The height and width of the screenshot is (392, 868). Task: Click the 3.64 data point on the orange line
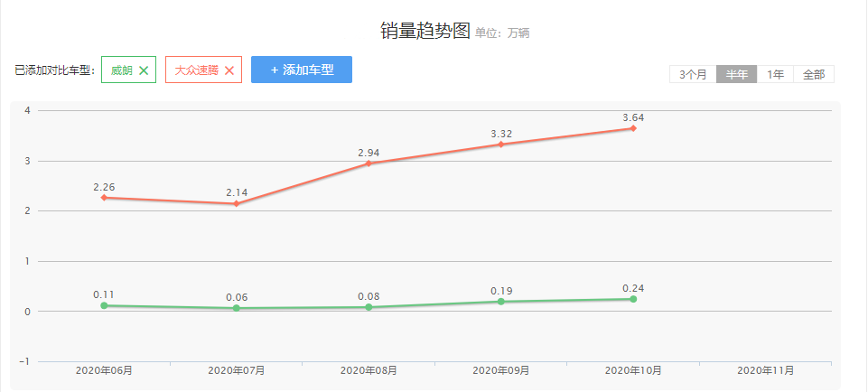[633, 128]
